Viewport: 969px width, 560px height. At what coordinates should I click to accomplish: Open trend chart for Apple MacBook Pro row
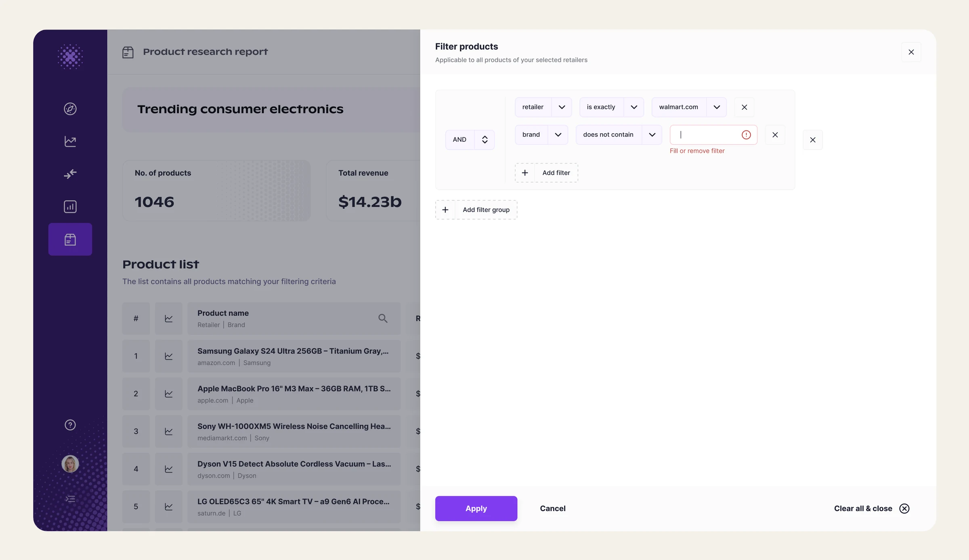pyautogui.click(x=169, y=394)
